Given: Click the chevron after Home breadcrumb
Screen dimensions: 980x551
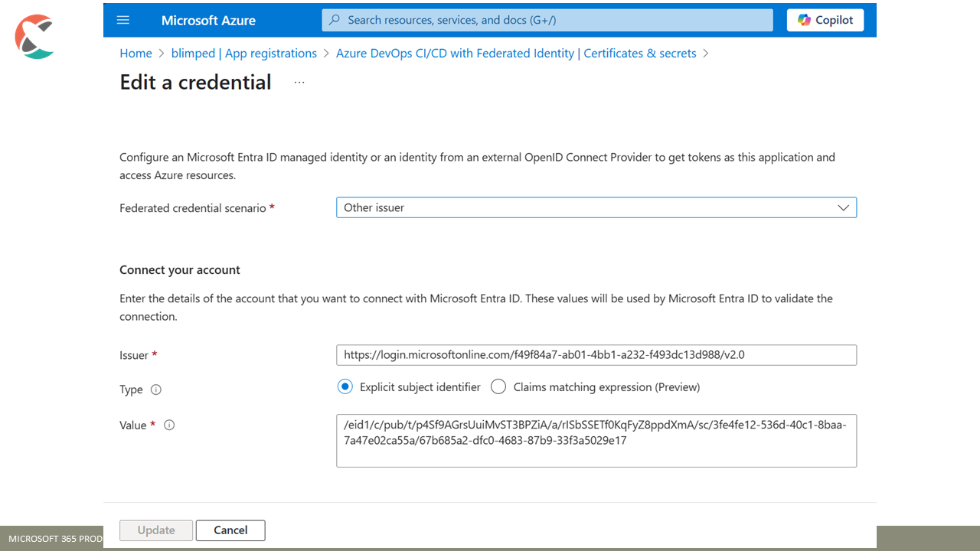Looking at the screenshot, I should tap(162, 54).
